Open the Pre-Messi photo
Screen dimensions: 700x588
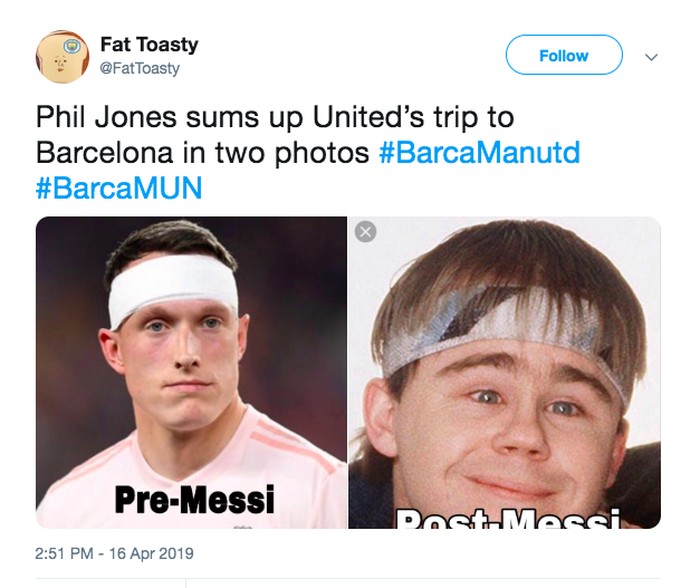[191, 373]
